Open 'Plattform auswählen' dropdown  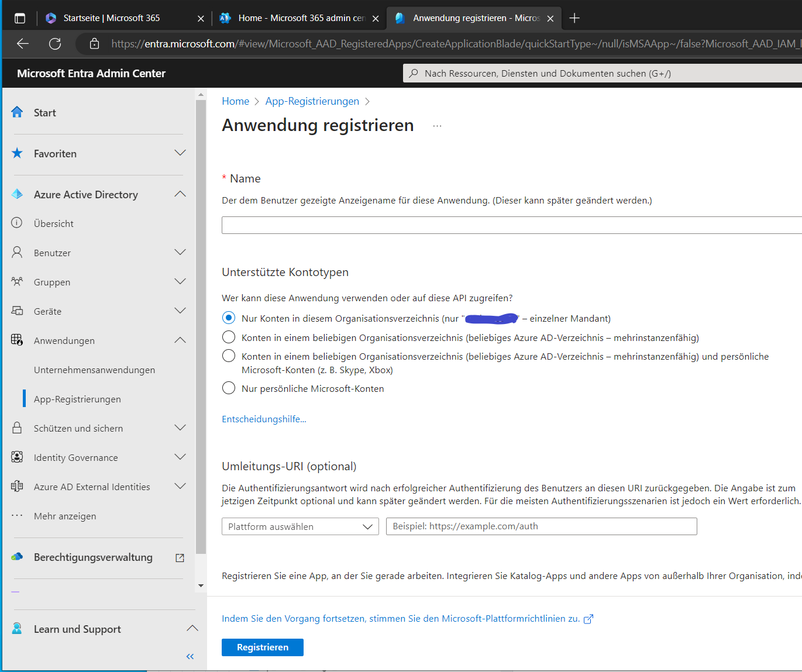pos(300,526)
